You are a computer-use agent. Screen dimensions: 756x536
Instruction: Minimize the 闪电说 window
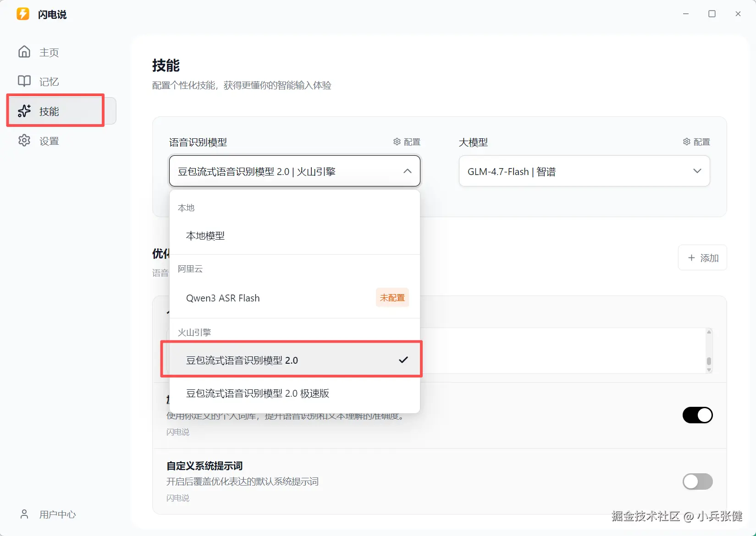tap(686, 14)
